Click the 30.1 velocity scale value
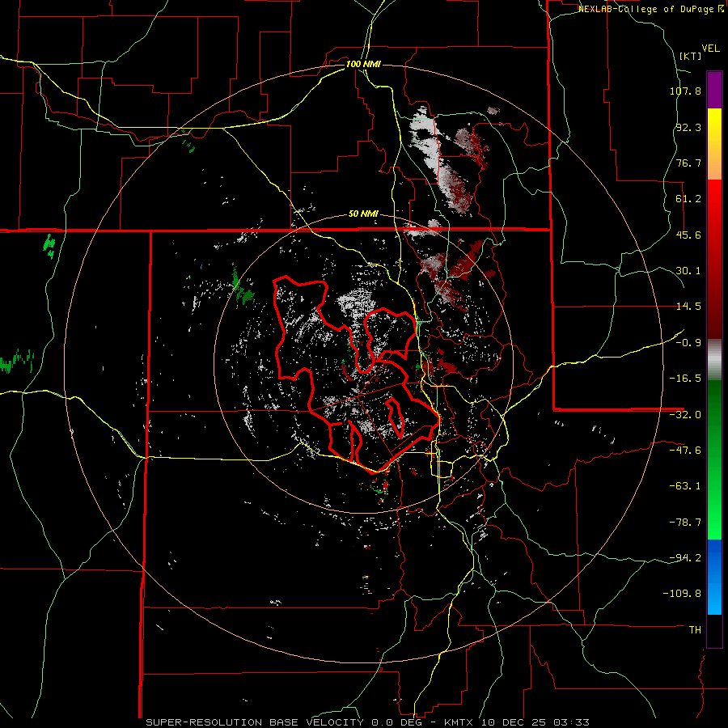Screen dimensions: 728x728 coord(688,271)
